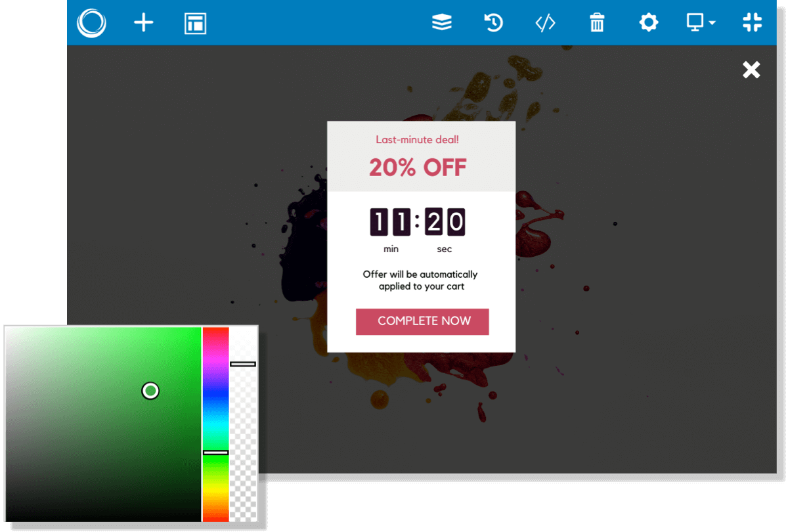Edit the offer description text block
Image resolution: width=788 pixels, height=532 pixels.
(420, 280)
